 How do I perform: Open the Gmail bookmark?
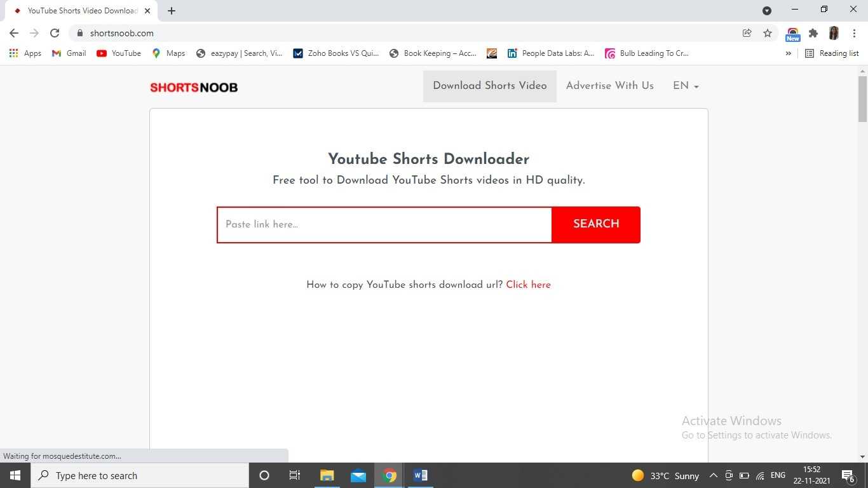tap(69, 53)
